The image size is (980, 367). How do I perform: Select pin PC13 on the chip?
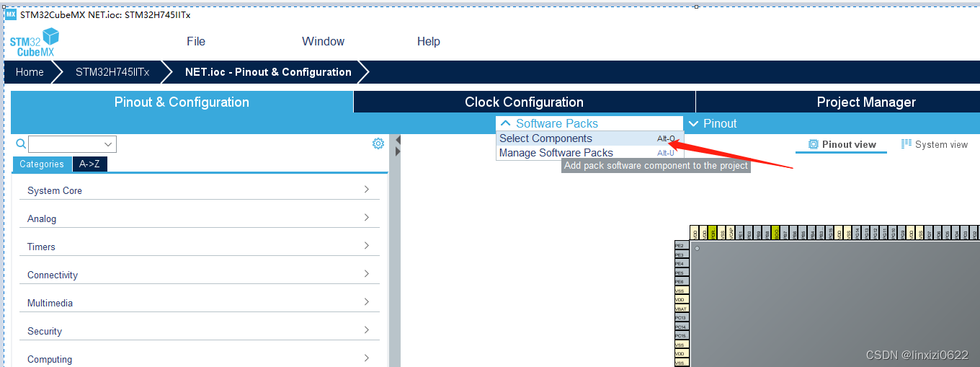(x=682, y=317)
